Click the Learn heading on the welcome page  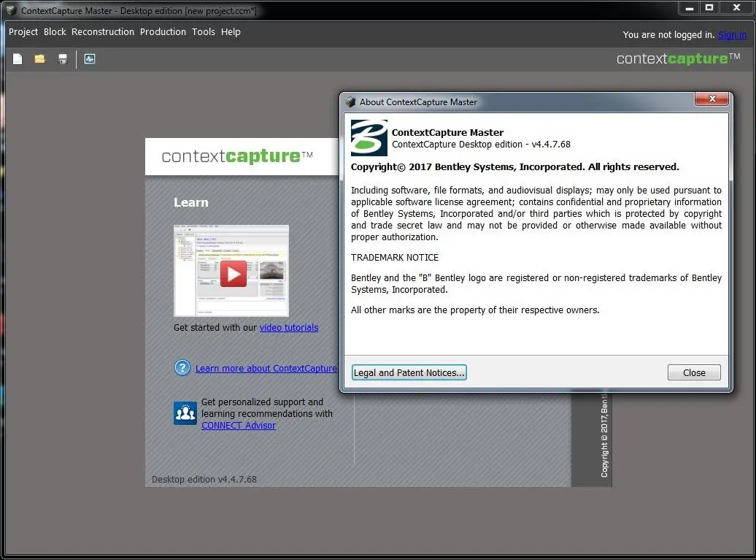tap(191, 202)
